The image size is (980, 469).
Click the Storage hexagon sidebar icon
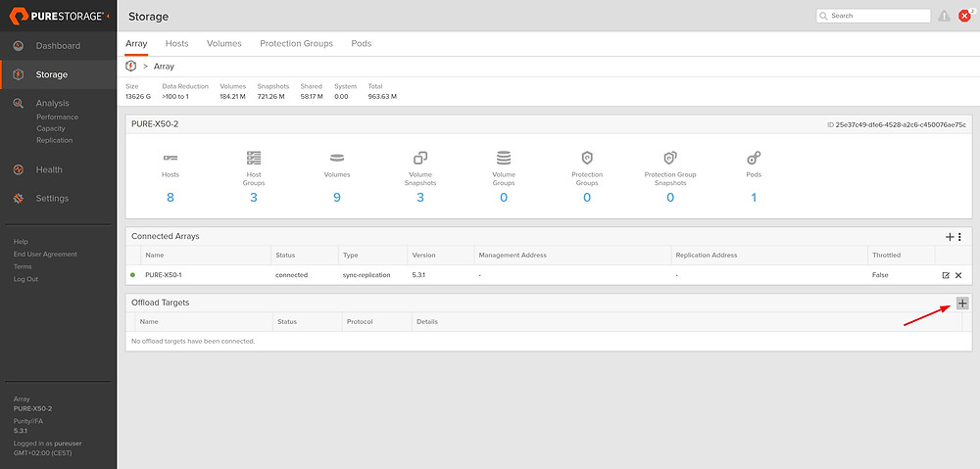(18, 74)
